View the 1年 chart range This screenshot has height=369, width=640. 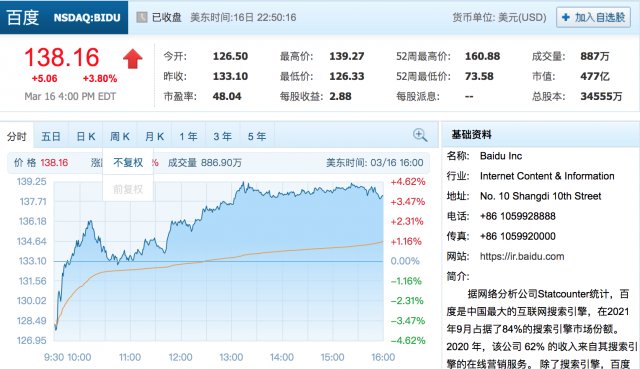click(x=189, y=136)
